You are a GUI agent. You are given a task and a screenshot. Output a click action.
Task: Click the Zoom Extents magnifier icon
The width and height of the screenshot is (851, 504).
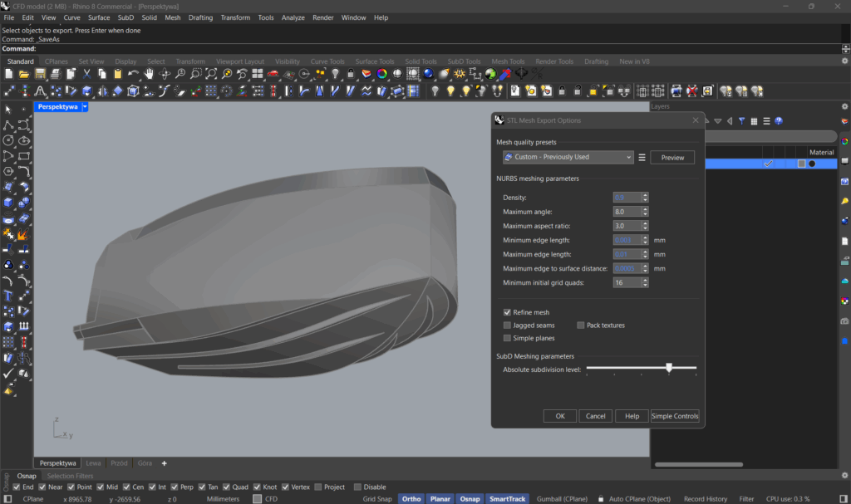pos(211,74)
